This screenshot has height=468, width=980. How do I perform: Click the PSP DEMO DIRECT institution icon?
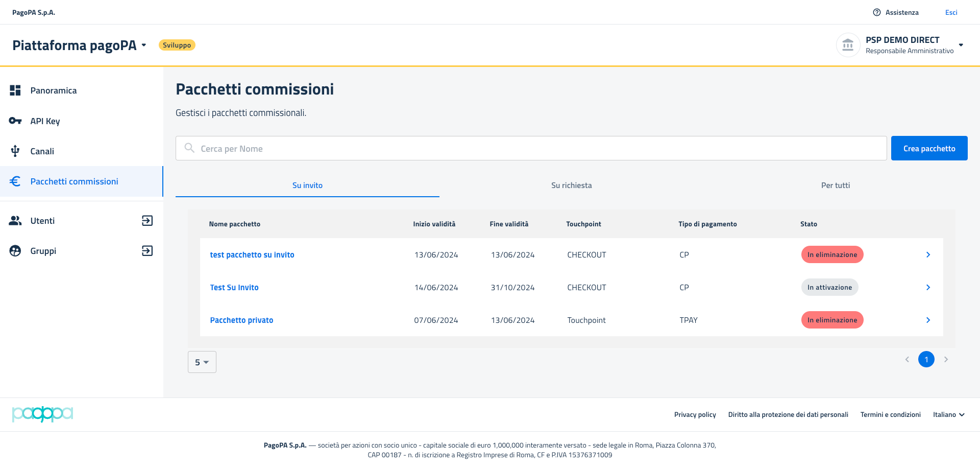pyautogui.click(x=848, y=45)
